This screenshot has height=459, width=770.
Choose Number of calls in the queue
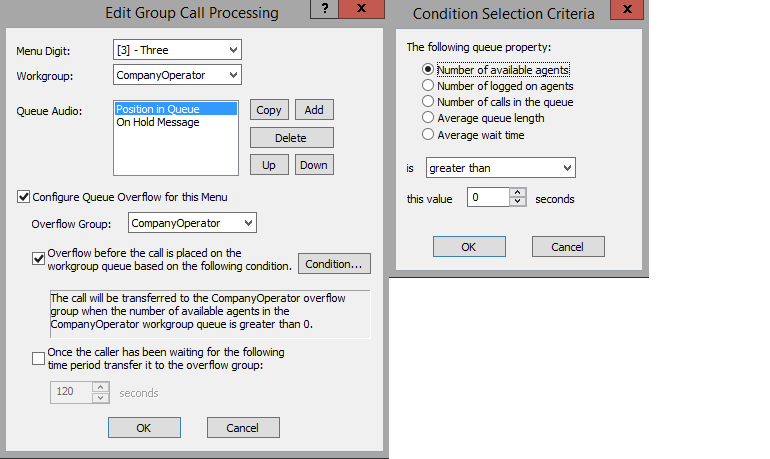[429, 102]
